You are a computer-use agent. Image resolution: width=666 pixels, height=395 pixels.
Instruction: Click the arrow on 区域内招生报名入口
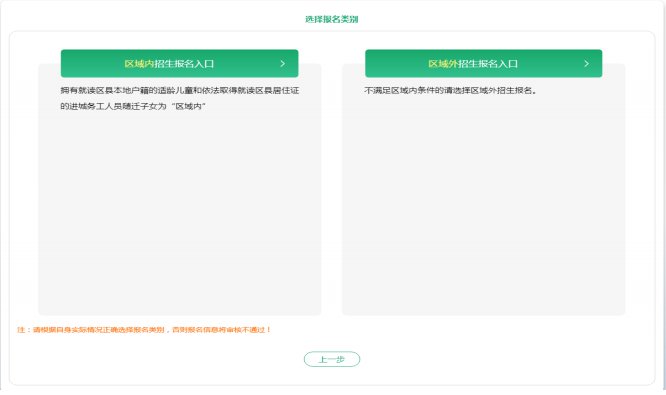(282, 64)
